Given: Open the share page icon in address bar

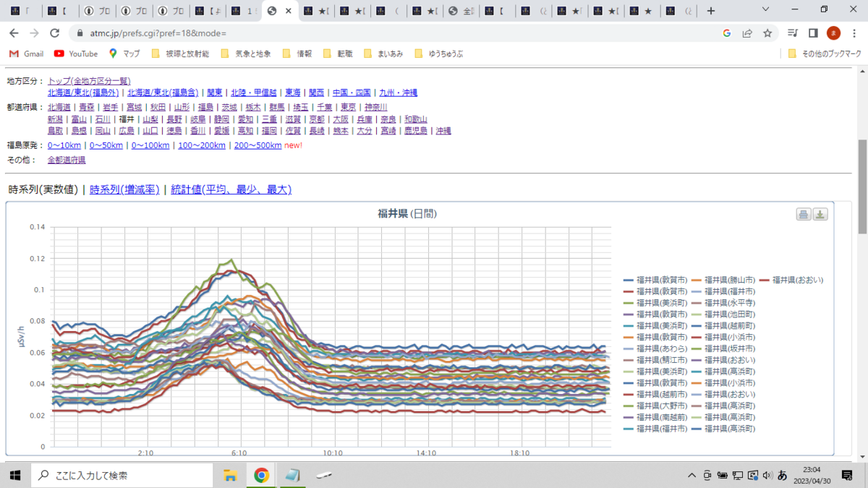Looking at the screenshot, I should [747, 33].
